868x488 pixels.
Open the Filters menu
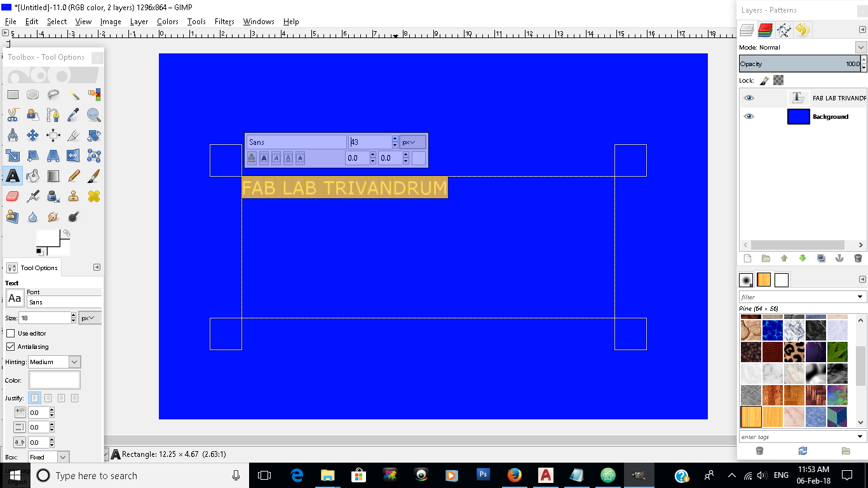pyautogui.click(x=224, y=21)
